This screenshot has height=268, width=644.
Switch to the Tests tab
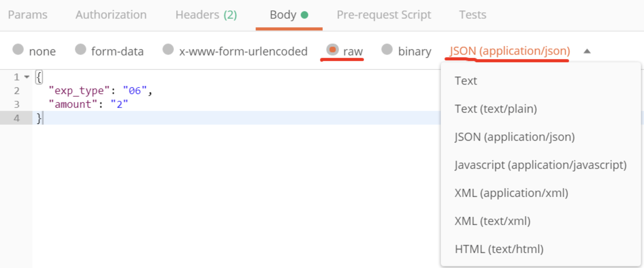point(472,15)
